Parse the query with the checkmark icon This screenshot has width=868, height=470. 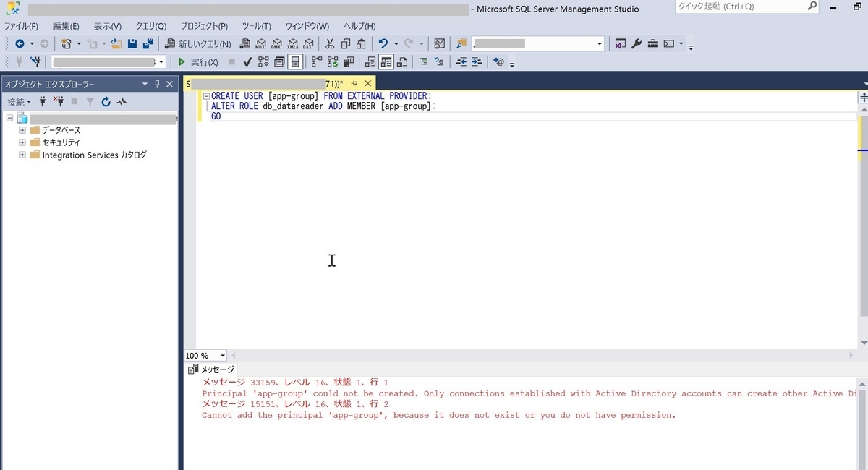pyautogui.click(x=246, y=61)
